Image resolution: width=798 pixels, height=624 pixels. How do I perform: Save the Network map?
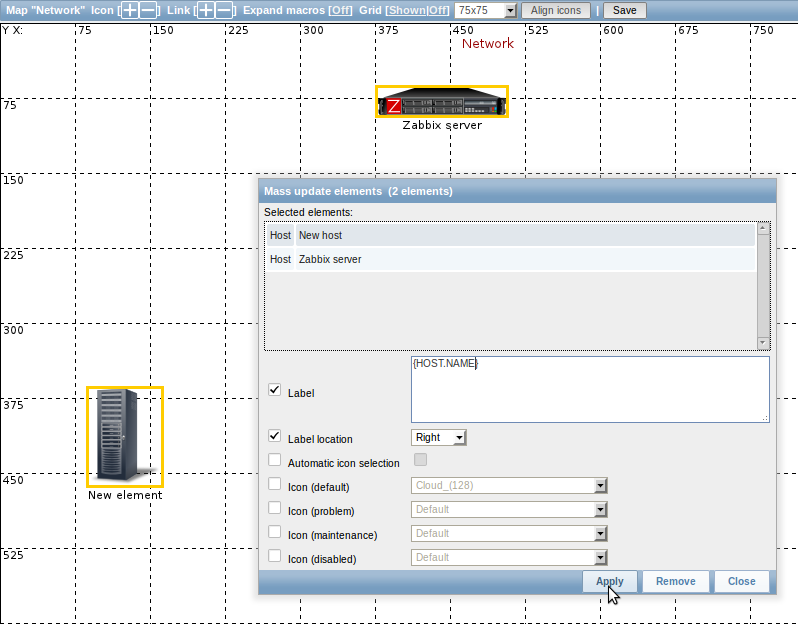624,10
